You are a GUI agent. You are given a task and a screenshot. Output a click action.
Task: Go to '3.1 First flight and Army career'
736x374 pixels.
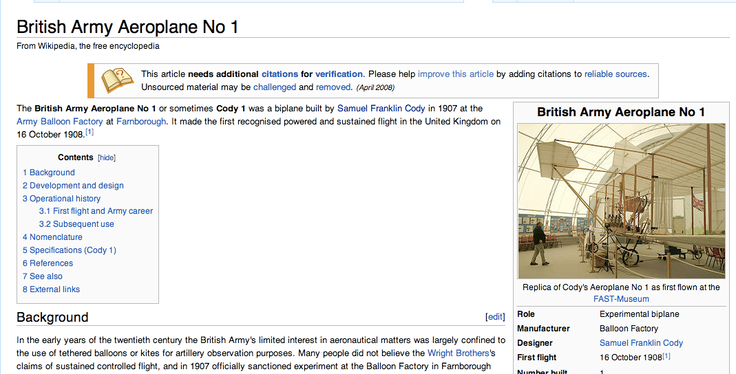point(96,211)
